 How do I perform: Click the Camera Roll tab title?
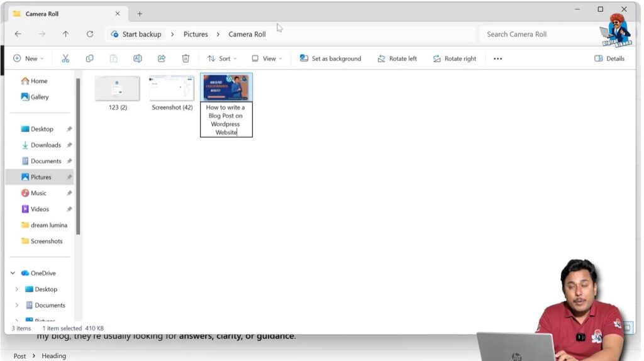pyautogui.click(x=42, y=14)
